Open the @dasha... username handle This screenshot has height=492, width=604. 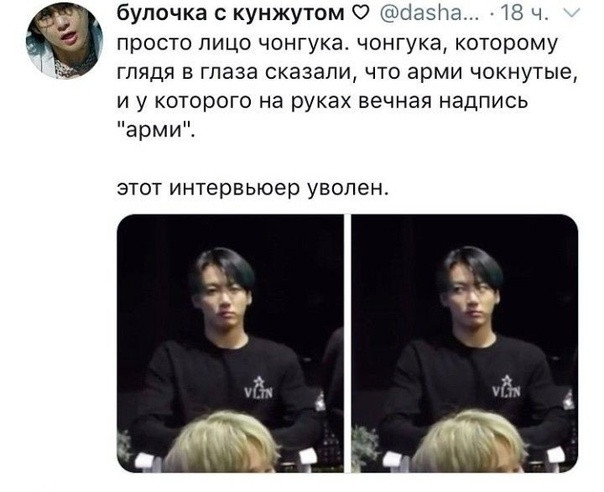430,13
